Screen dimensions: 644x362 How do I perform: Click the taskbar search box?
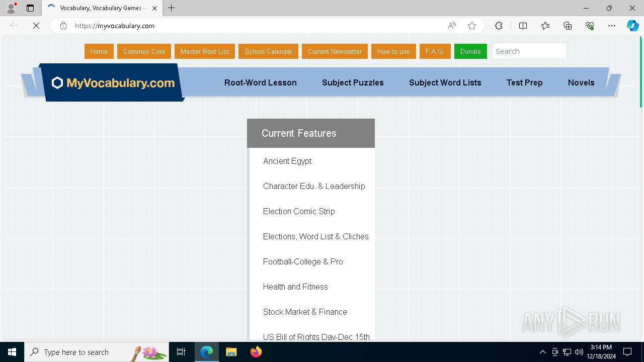coord(97,352)
